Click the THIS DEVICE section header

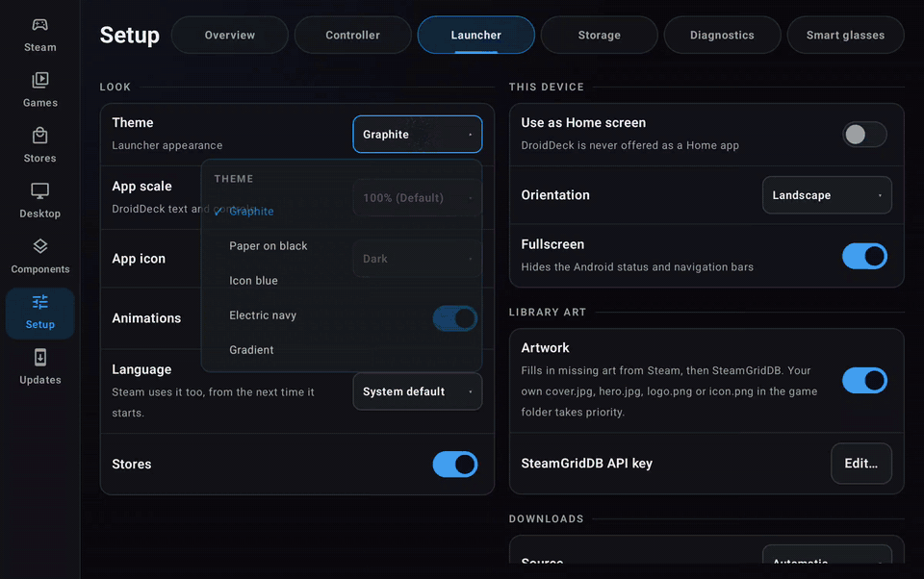(547, 88)
